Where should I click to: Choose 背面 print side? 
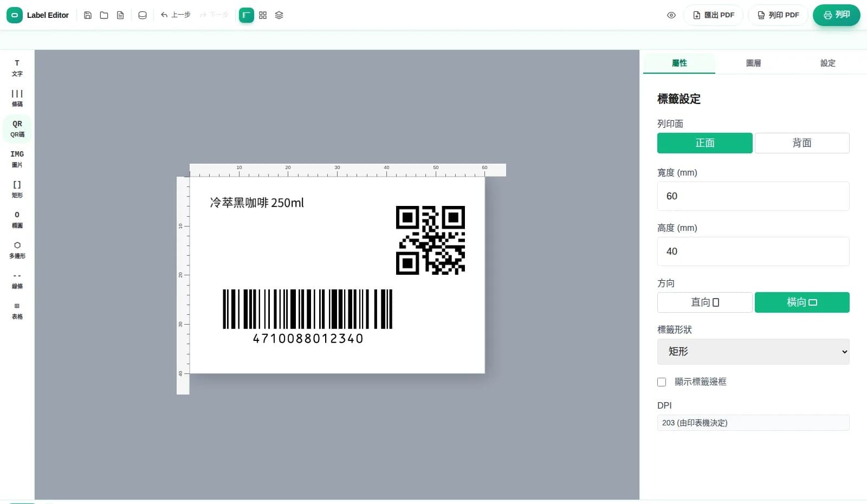coord(802,143)
